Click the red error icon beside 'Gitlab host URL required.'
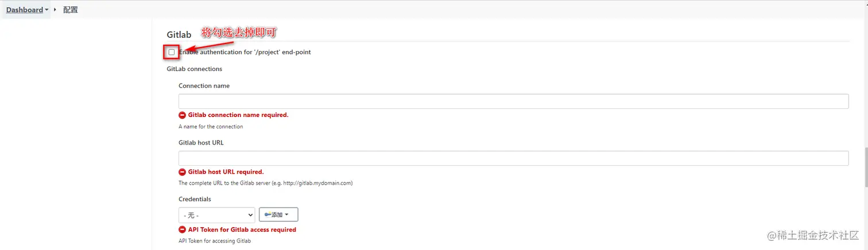The height and width of the screenshot is (250, 868). tap(183, 172)
